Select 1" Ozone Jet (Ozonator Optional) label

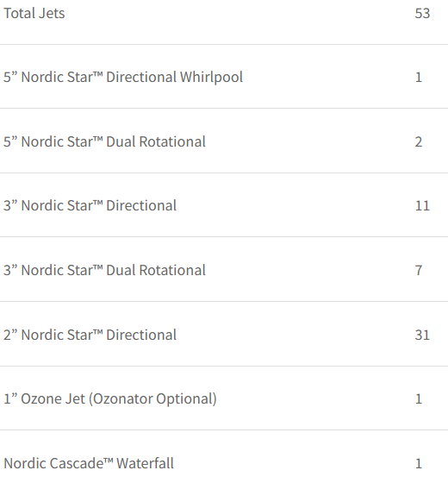pos(110,398)
